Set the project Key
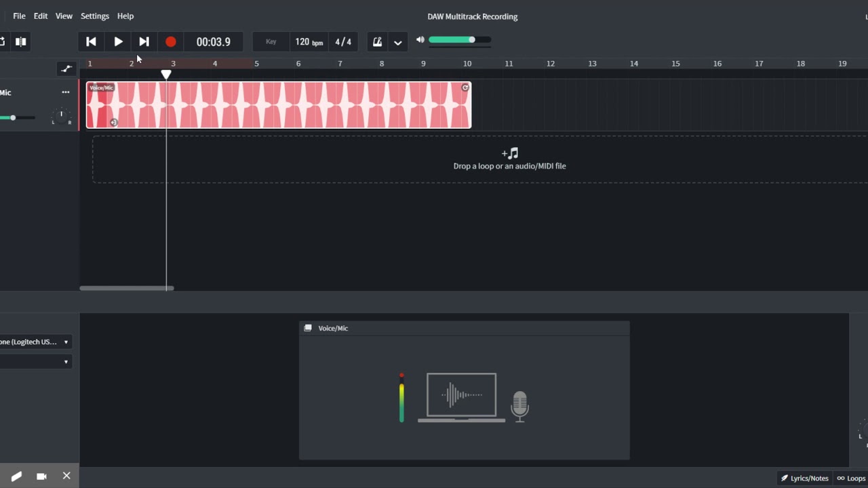This screenshot has width=868, height=488. tap(271, 41)
